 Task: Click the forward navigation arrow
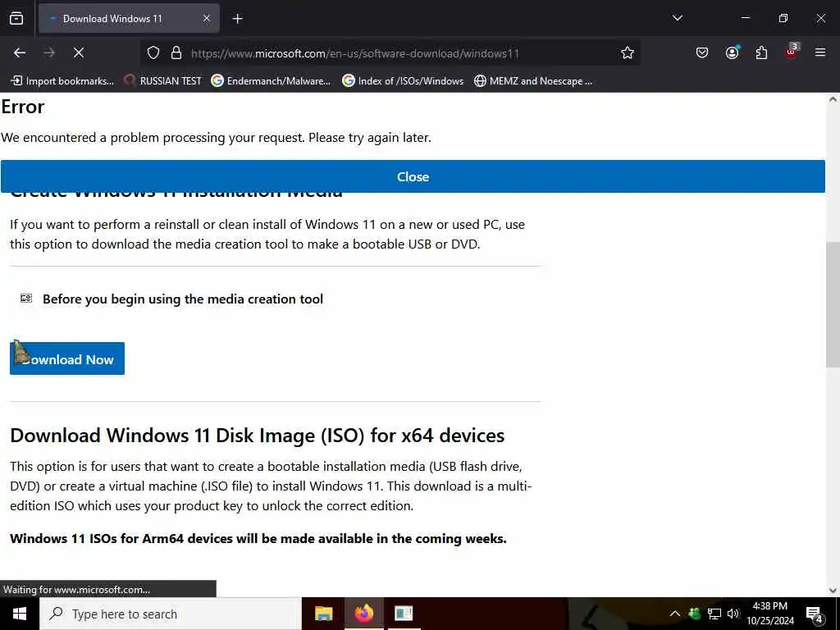[x=49, y=52]
